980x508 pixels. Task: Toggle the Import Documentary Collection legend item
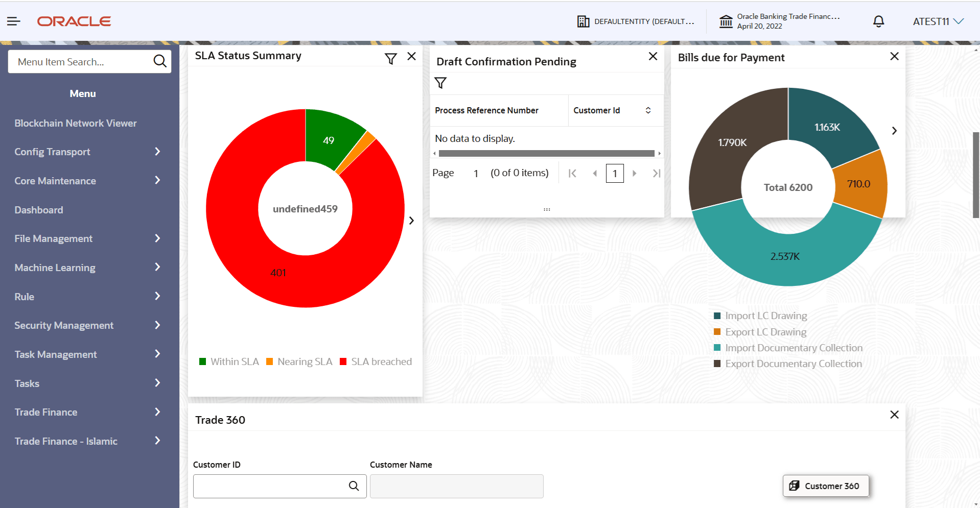tap(788, 348)
